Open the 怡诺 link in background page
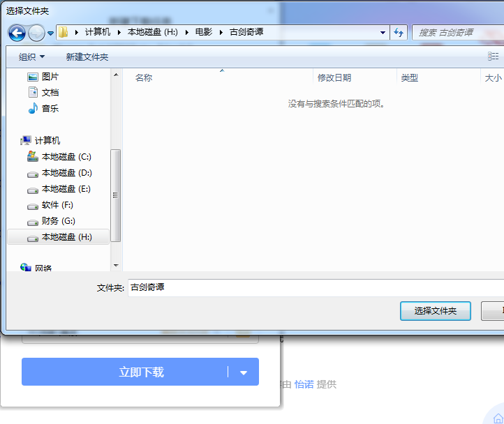 click(304, 384)
